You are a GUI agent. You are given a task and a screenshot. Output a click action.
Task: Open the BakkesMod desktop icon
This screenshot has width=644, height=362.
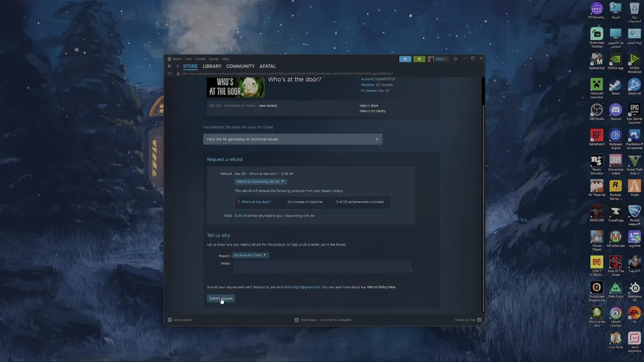point(597,62)
